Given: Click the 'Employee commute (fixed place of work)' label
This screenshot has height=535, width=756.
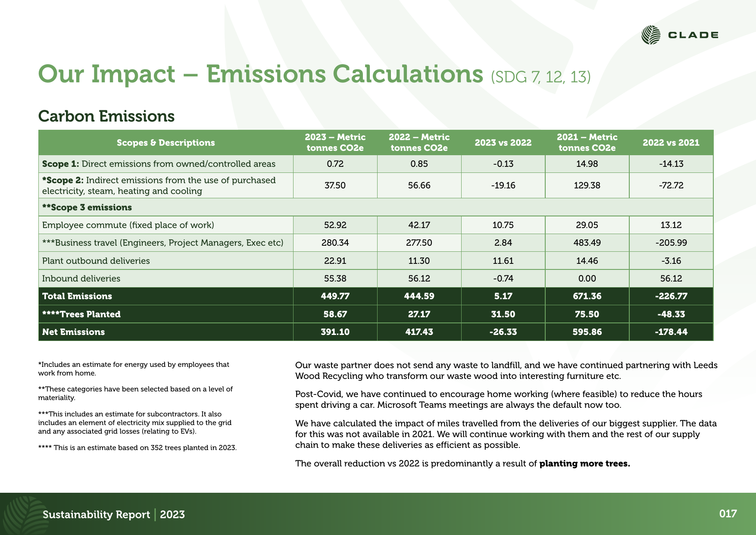Looking at the screenshot, I should click(x=128, y=225).
